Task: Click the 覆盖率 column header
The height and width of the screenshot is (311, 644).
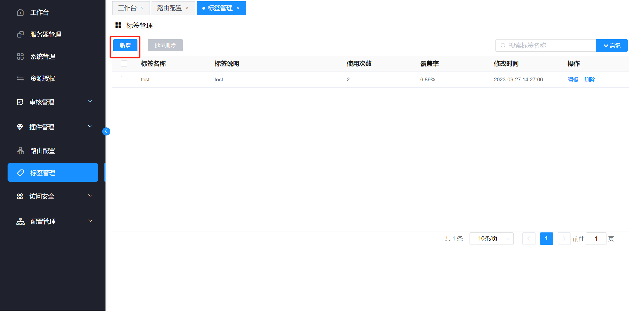Action: click(430, 63)
